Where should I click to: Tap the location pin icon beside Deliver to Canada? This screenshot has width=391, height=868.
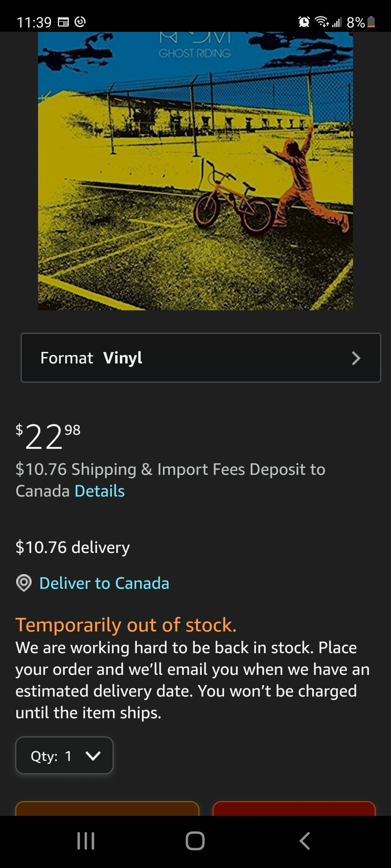[x=24, y=583]
